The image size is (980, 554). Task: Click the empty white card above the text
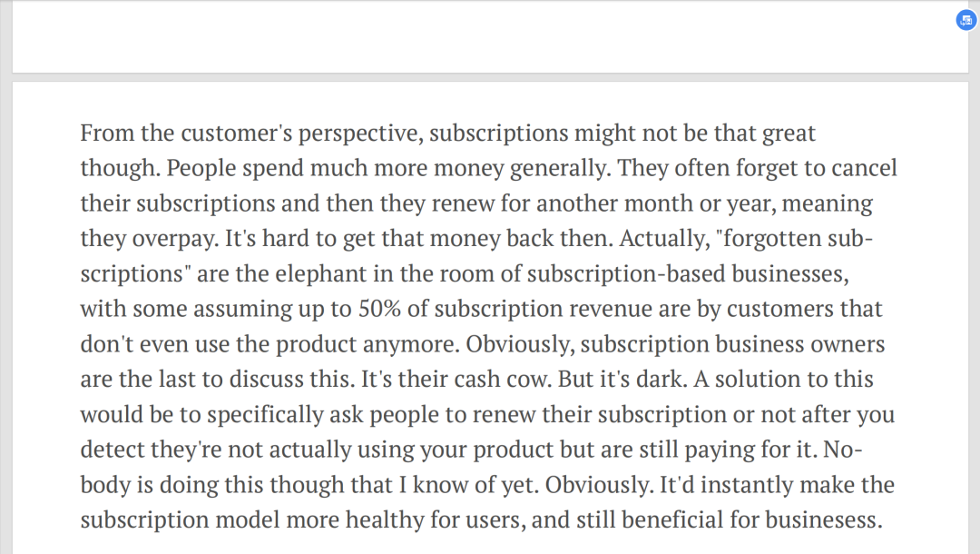click(x=490, y=36)
